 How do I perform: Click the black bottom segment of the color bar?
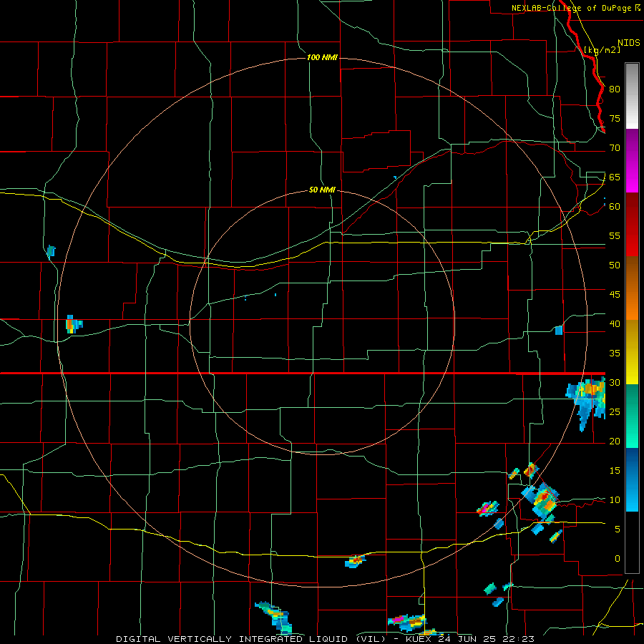tap(632, 542)
